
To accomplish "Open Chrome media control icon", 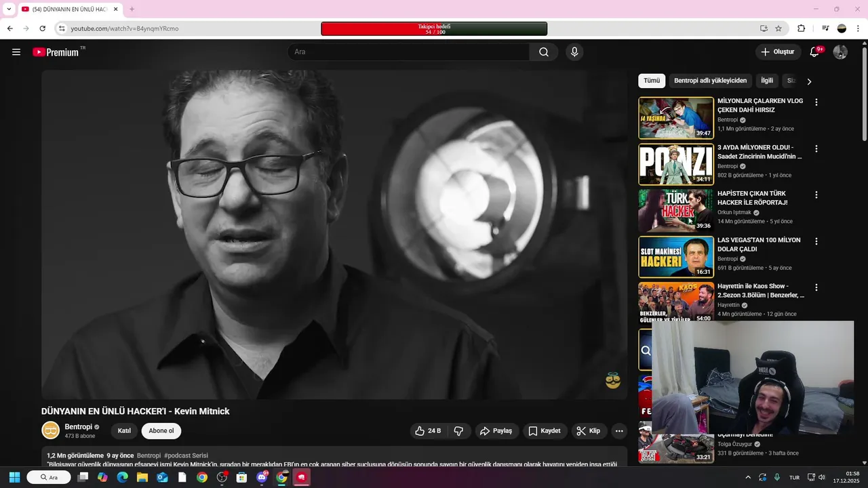I will click(825, 28).
